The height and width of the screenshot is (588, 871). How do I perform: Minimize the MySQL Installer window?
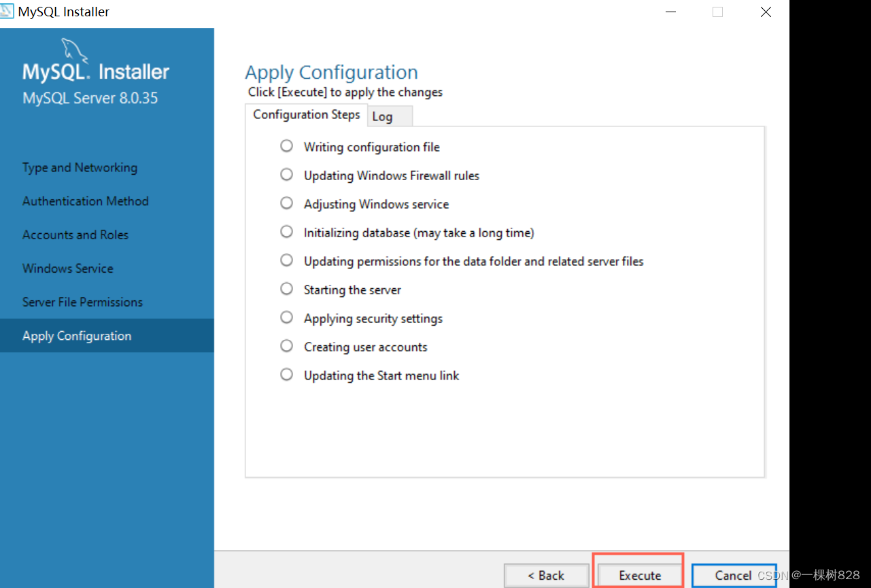click(671, 12)
